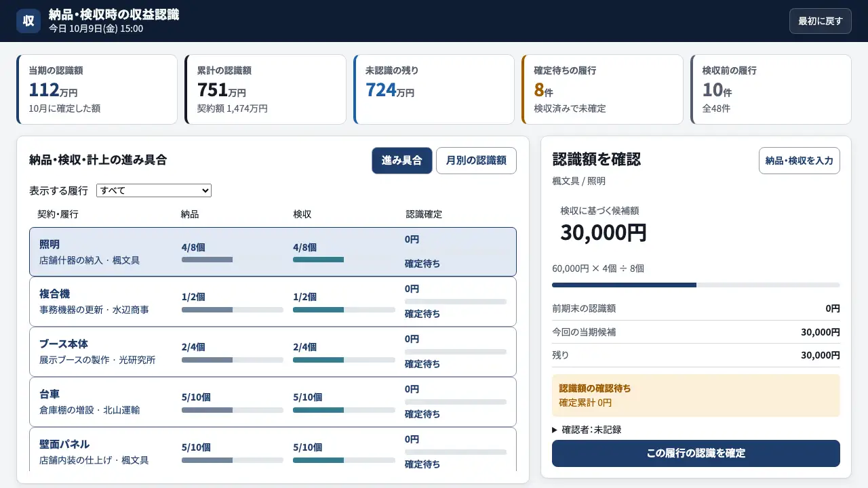Image resolution: width=868 pixels, height=488 pixels.
Task: Click the 納品・検収を入力 button
Action: 799,161
